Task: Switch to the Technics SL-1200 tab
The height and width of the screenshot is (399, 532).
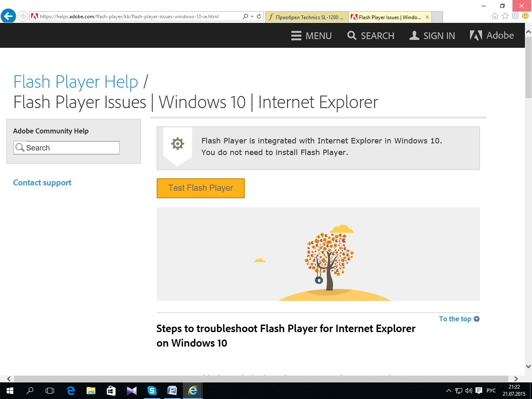Action: coord(306,17)
